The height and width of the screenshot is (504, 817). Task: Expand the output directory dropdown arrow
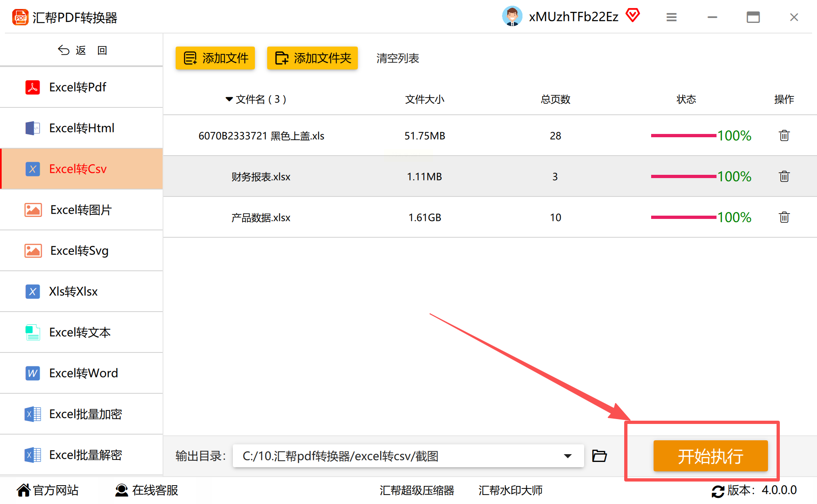[x=567, y=456]
